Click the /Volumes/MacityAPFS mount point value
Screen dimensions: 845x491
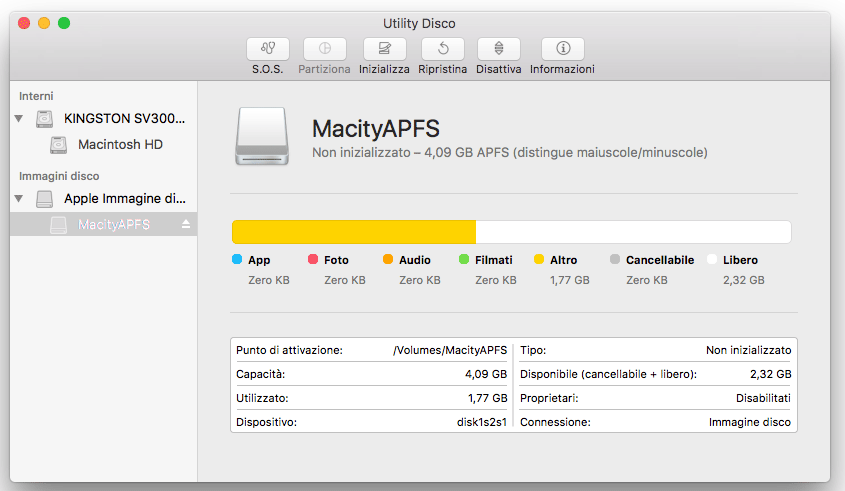(x=448, y=350)
